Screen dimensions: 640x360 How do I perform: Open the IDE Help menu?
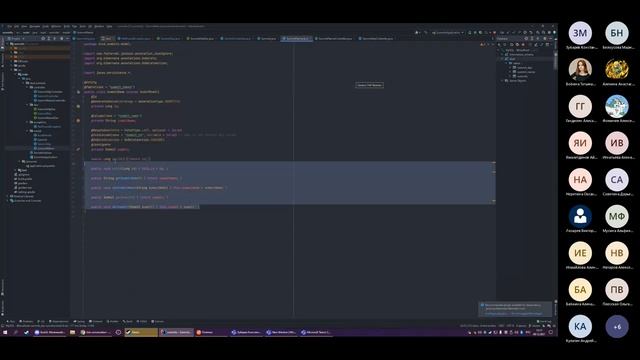[x=109, y=26]
